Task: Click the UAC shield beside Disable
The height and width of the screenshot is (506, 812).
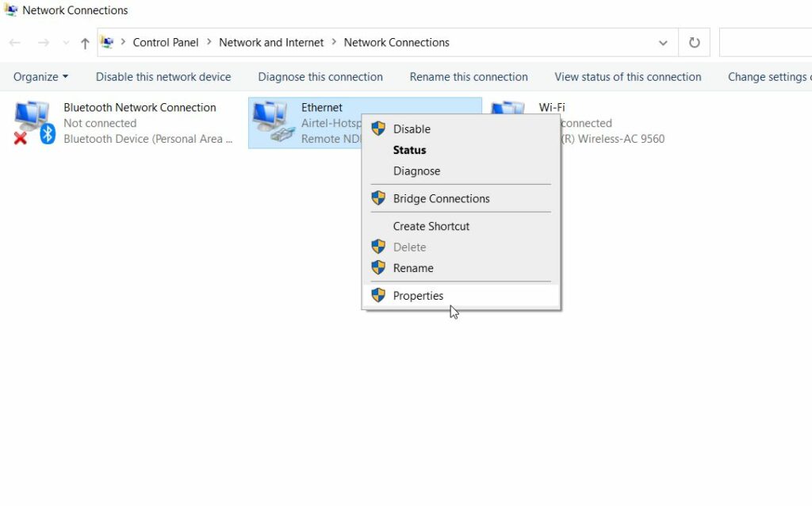Action: point(378,128)
